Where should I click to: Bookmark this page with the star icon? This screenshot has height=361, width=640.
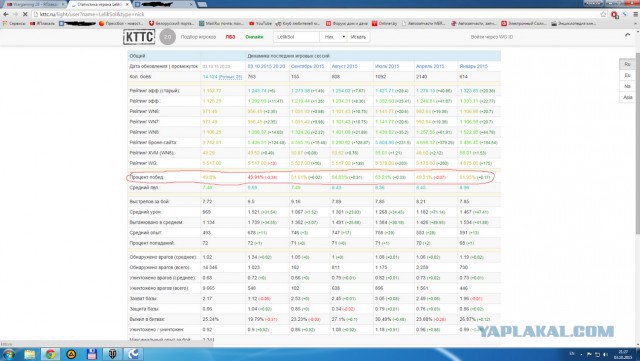point(603,14)
